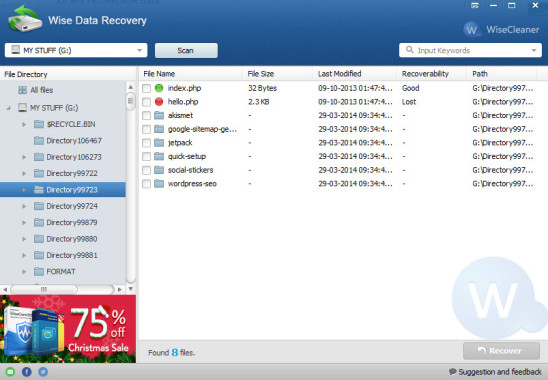548x380 pixels.
Task: Sort by the File Name column header
Action: (x=190, y=74)
